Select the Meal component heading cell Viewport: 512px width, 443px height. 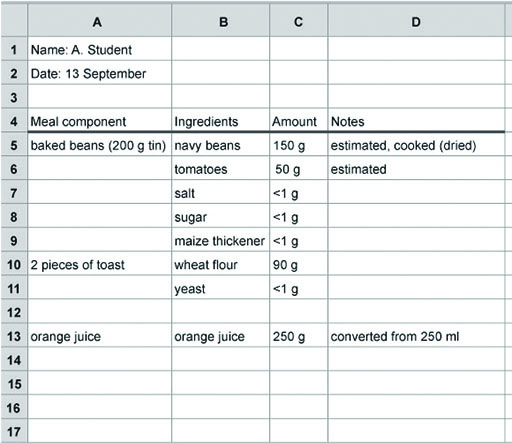point(100,121)
